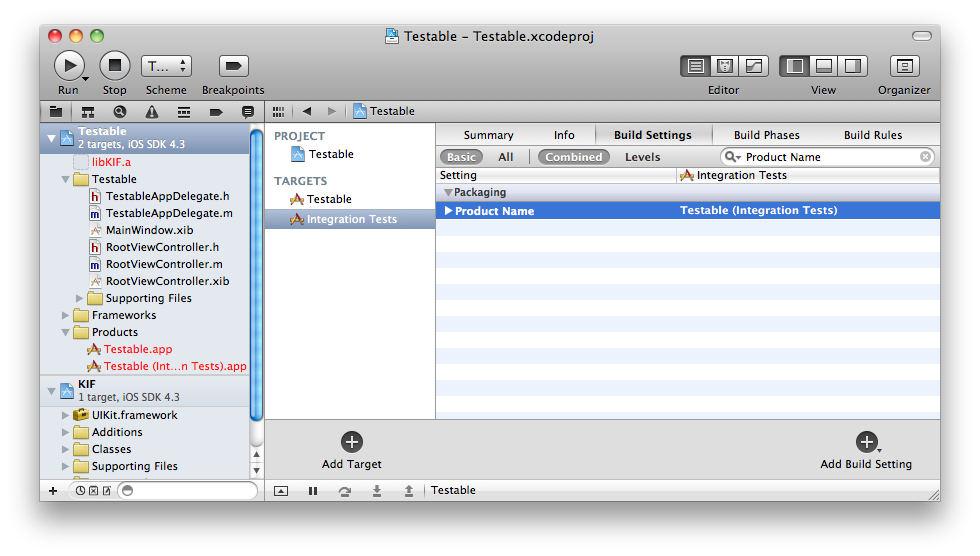
Task: Collapse the Testable group folder
Action: [x=66, y=179]
